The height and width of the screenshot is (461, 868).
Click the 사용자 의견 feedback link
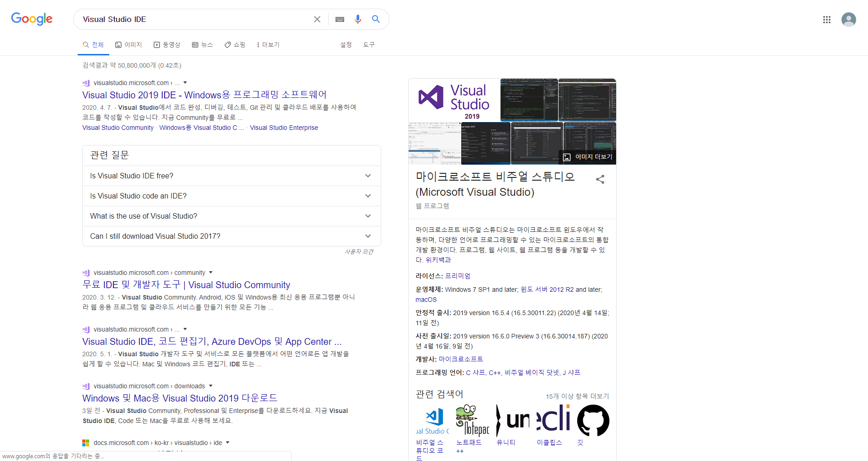tap(359, 252)
